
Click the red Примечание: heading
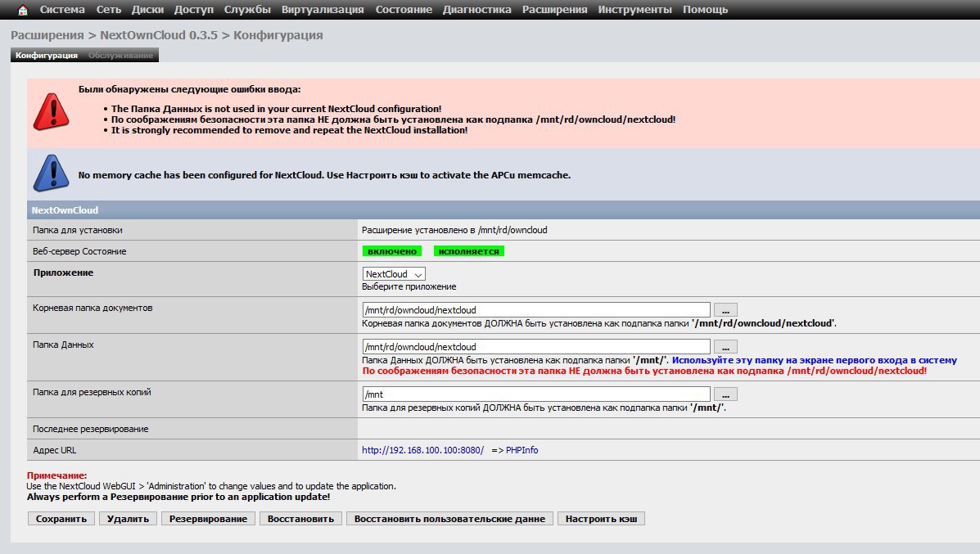click(56, 475)
